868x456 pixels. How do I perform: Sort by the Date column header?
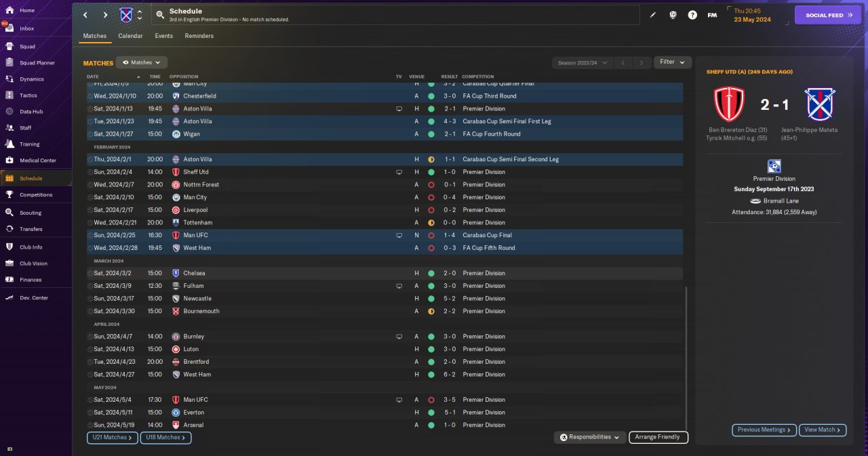[93, 77]
